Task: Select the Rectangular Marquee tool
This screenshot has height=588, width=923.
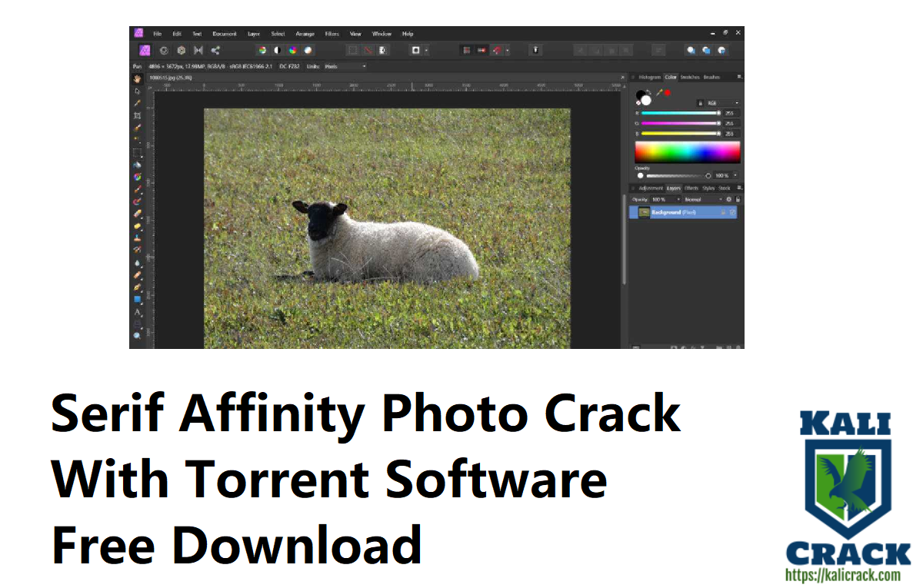Action: coord(138,152)
